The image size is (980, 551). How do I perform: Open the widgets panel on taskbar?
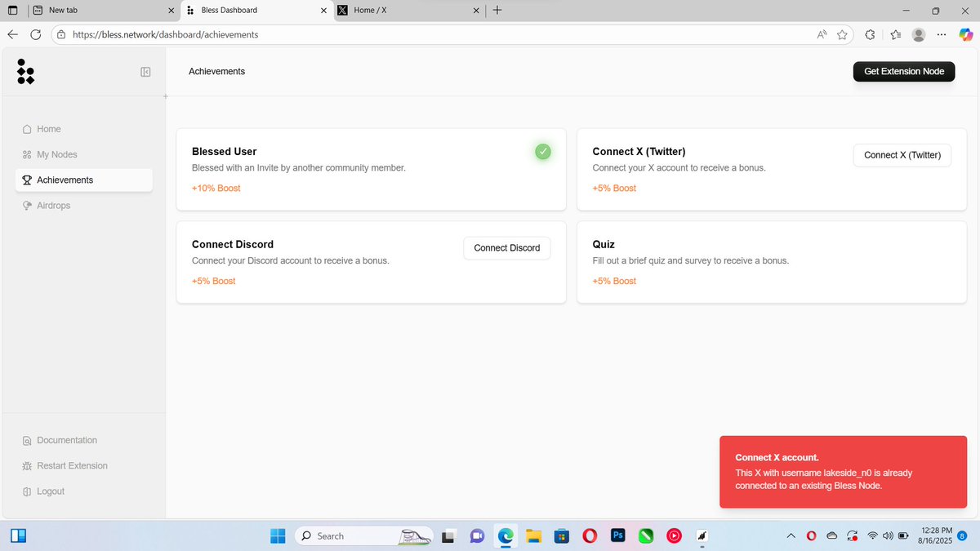pos(18,535)
